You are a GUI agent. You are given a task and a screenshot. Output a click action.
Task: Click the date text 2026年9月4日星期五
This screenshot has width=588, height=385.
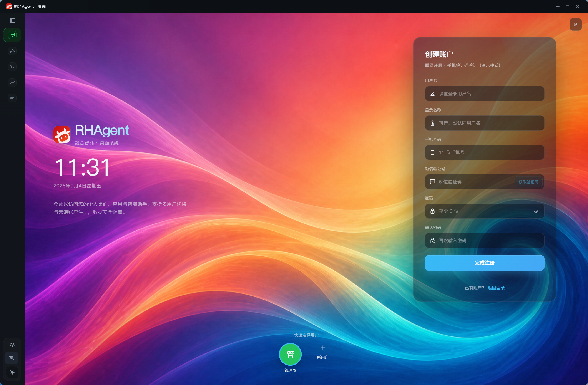[77, 186]
